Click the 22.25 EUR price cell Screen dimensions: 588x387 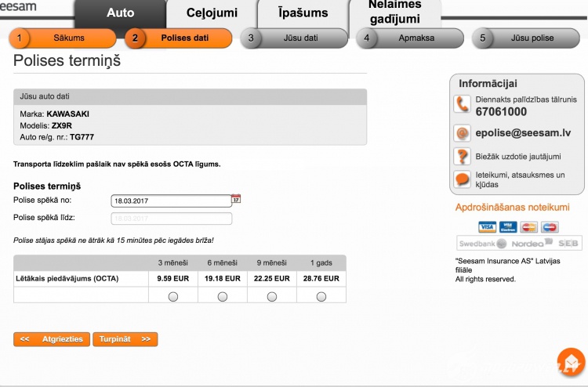pyautogui.click(x=272, y=279)
